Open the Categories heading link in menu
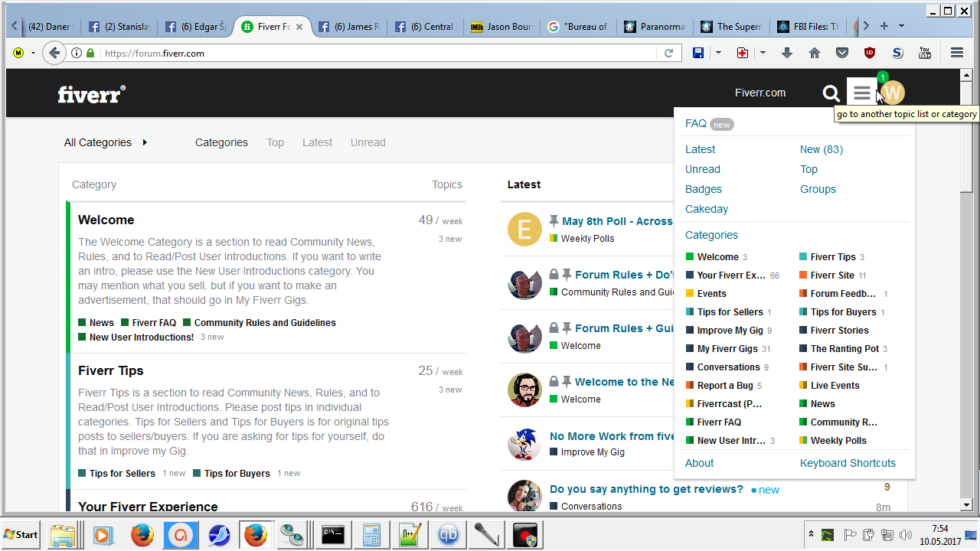Screen dimensions: 980x551 711,235
